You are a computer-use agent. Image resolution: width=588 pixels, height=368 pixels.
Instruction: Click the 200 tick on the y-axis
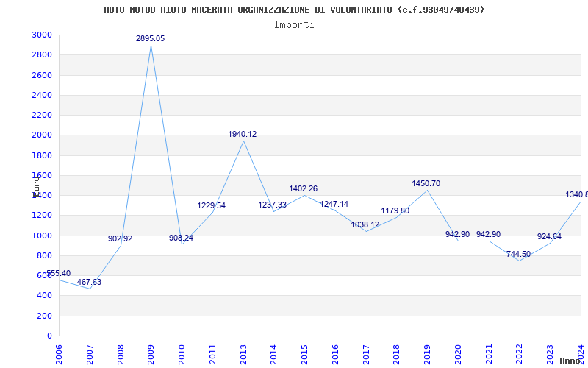44,316
